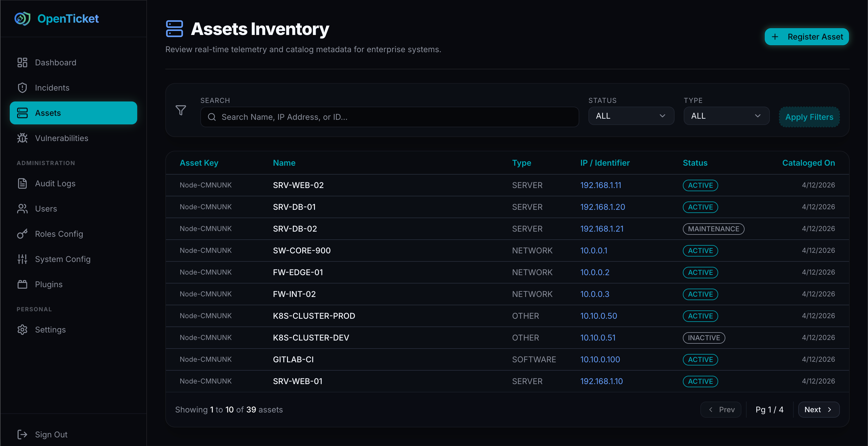Open the 192.168.1.20 IP link
The height and width of the screenshot is (446, 868).
click(x=602, y=207)
